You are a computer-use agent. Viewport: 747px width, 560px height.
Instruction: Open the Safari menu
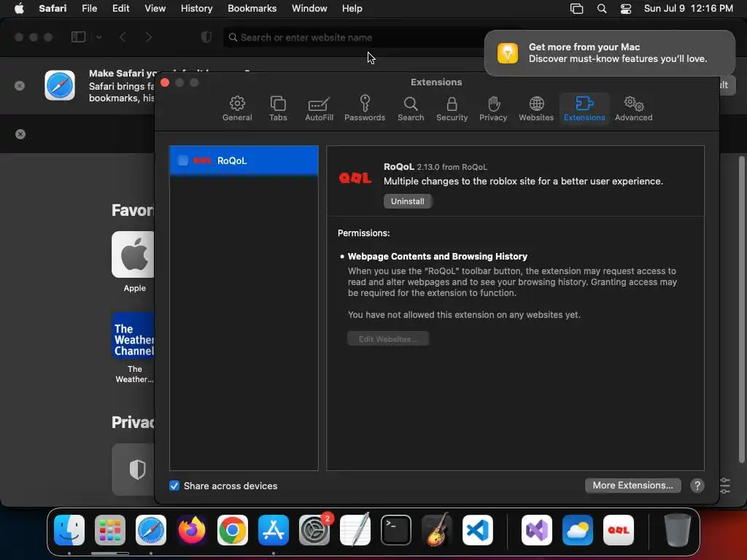point(53,8)
